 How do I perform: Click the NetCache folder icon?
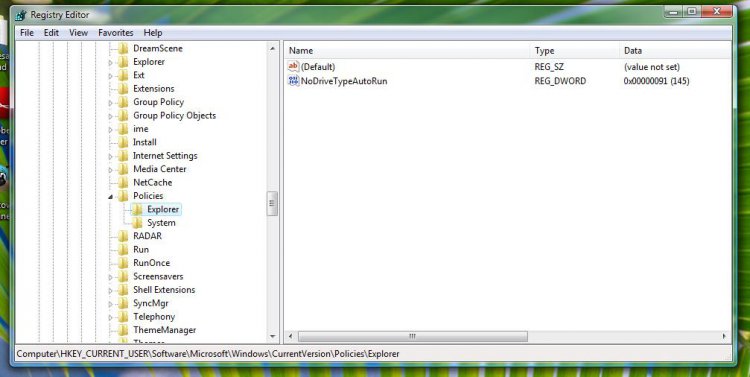(x=123, y=182)
